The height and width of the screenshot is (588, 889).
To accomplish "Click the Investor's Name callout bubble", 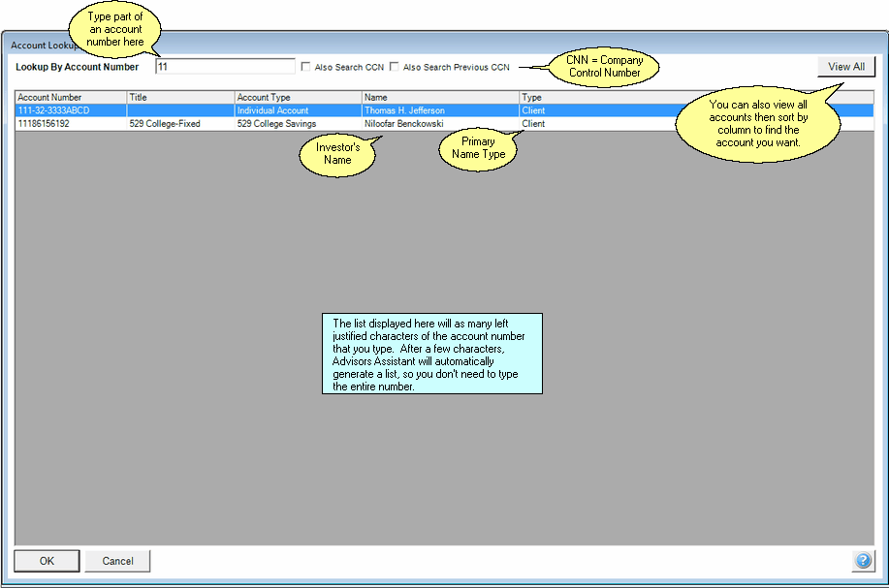I will tap(337, 153).
